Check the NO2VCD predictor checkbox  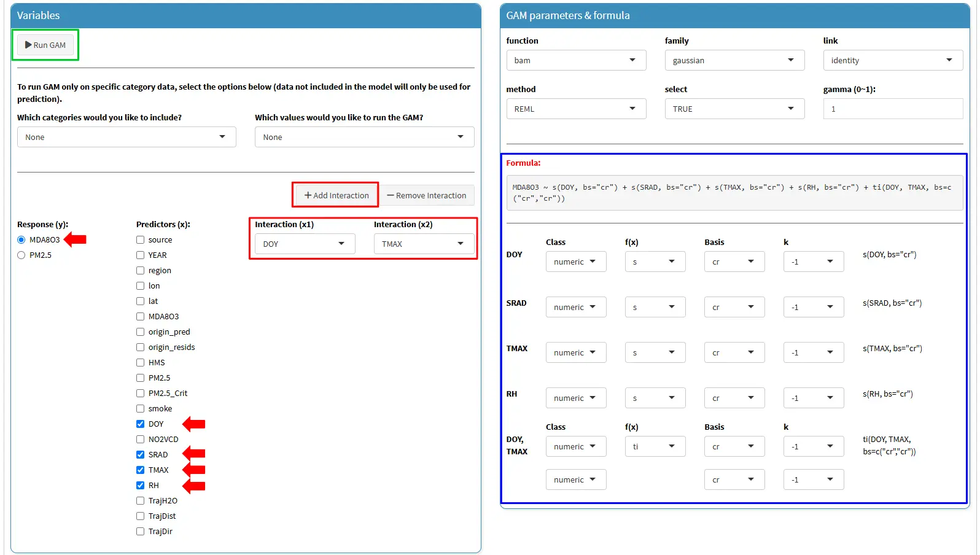click(141, 440)
